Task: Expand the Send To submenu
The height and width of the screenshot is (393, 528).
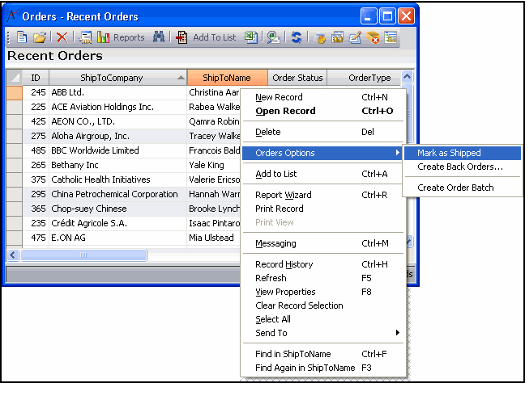Action: click(x=323, y=333)
